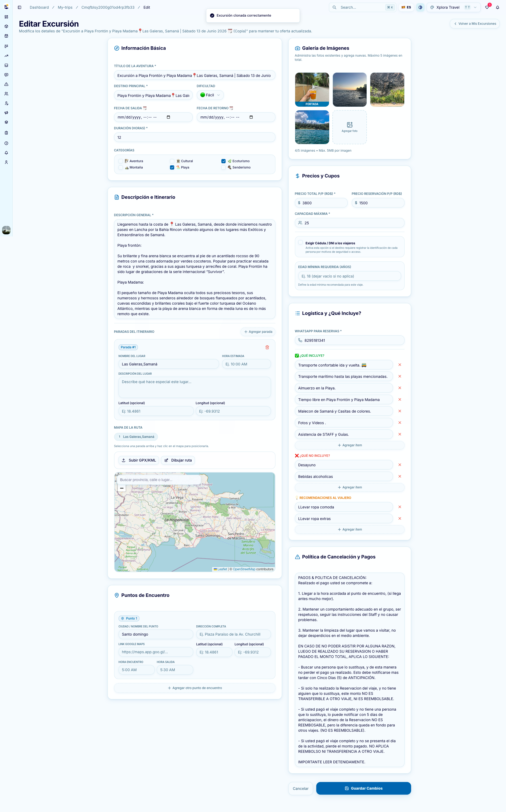Open the user avatar at sidebar bottom

pos(6,230)
